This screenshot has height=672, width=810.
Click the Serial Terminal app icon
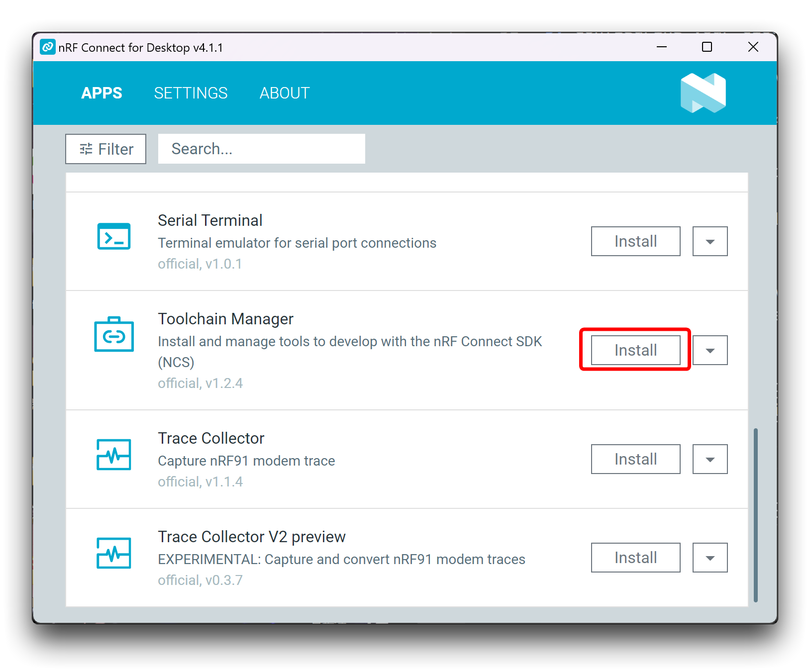114,236
